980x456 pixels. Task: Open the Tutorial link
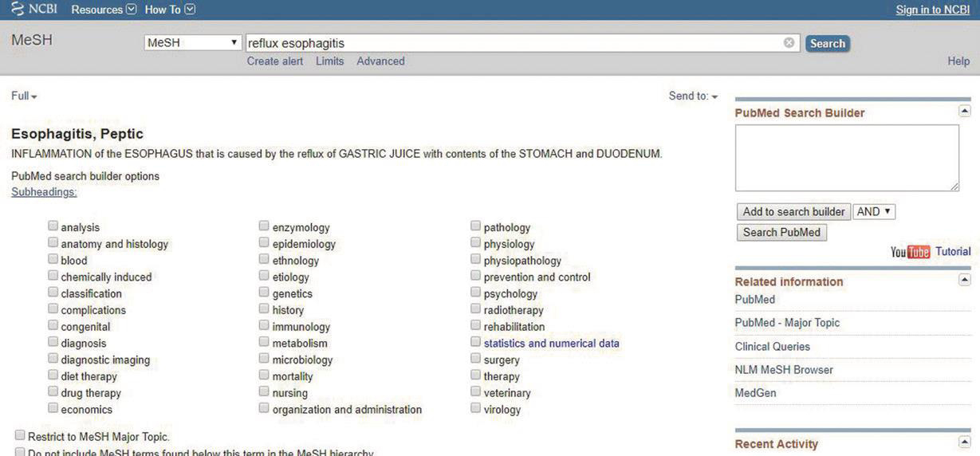point(953,252)
